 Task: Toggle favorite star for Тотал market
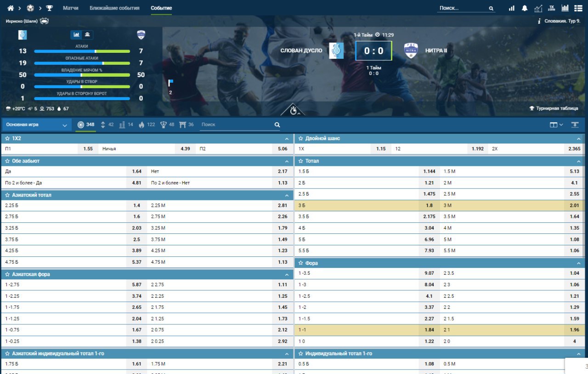coord(300,161)
